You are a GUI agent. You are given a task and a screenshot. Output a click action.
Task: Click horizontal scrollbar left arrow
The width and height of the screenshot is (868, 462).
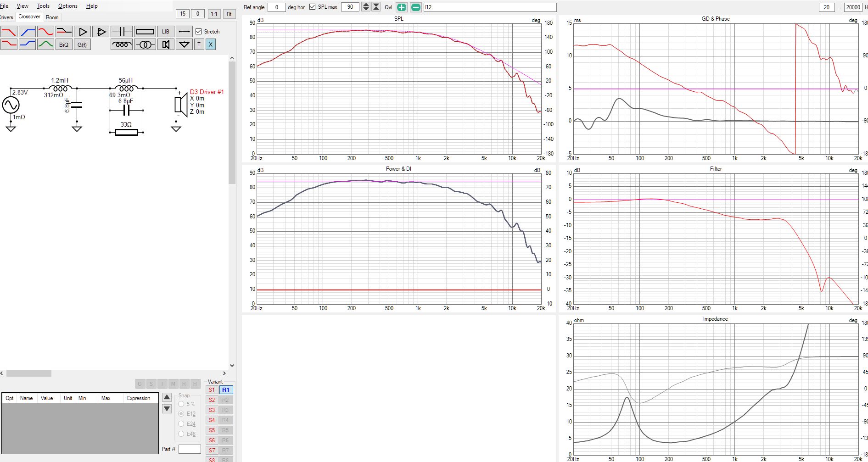[x=2, y=373]
